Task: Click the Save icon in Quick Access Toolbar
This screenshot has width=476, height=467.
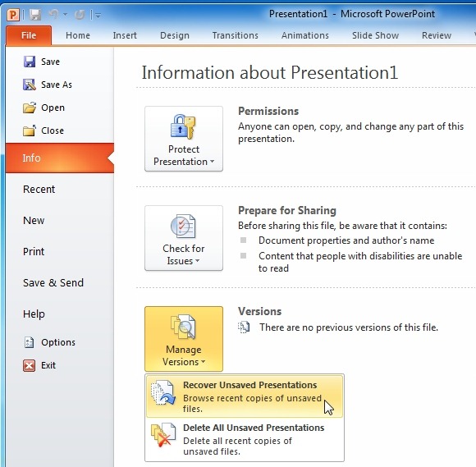Action: point(35,14)
